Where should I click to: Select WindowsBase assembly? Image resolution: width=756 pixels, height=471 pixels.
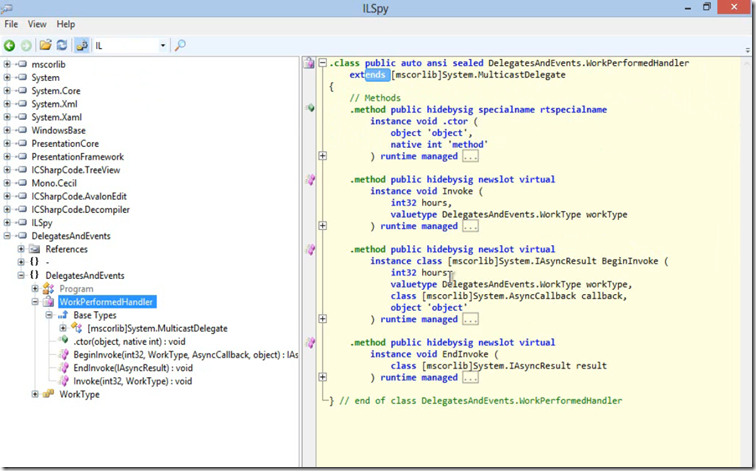[58, 130]
